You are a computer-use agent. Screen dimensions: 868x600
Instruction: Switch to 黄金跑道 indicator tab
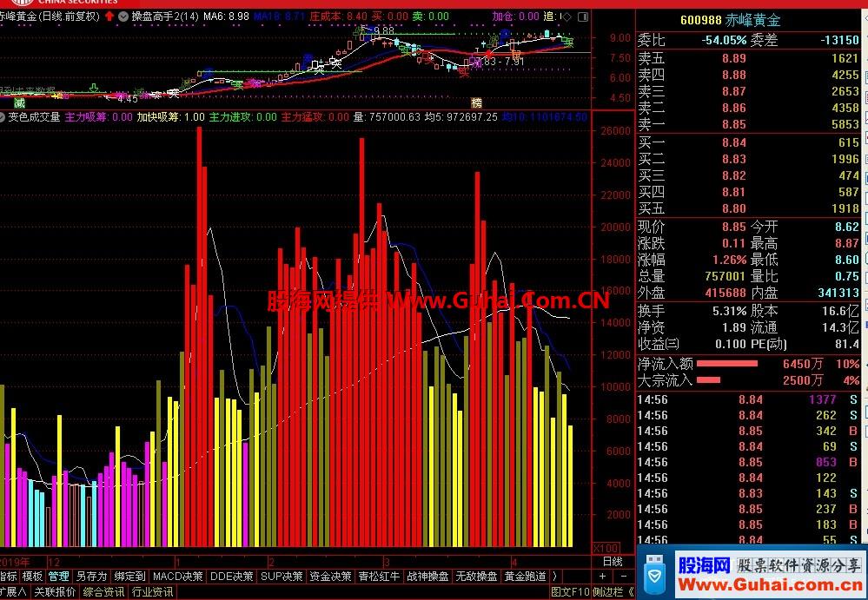click(x=526, y=577)
